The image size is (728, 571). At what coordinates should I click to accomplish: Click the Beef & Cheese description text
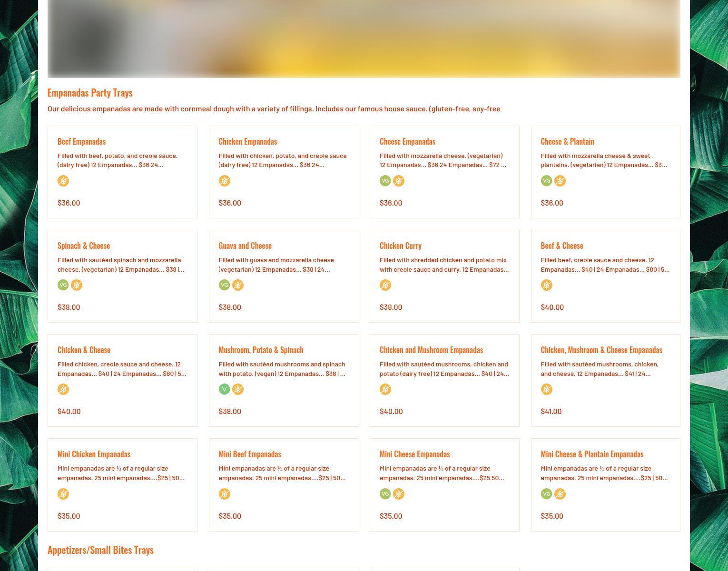604,265
